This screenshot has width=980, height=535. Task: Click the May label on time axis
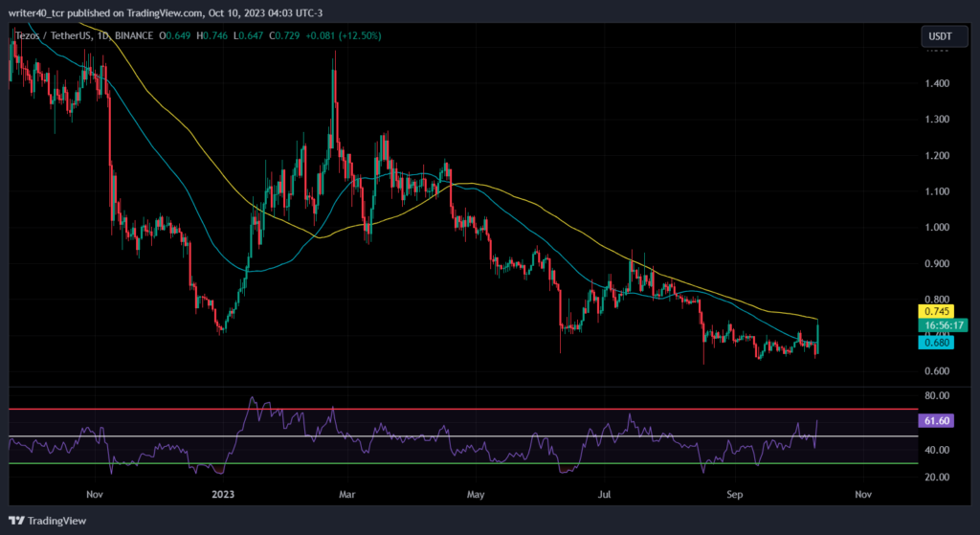tap(476, 495)
